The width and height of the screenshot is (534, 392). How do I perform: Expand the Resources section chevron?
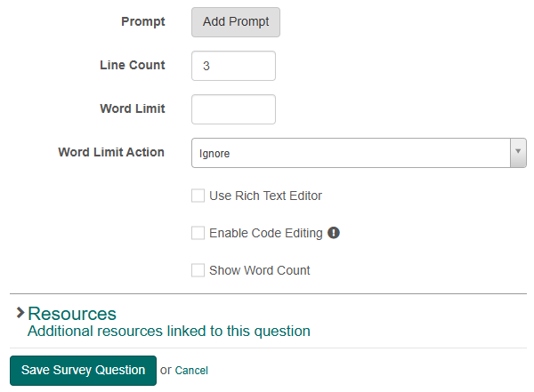coord(20,313)
